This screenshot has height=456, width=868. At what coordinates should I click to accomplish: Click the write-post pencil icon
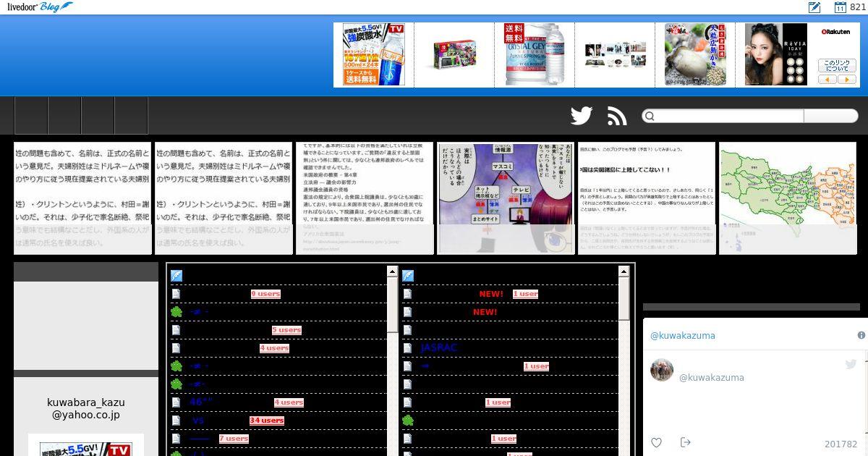point(814,7)
